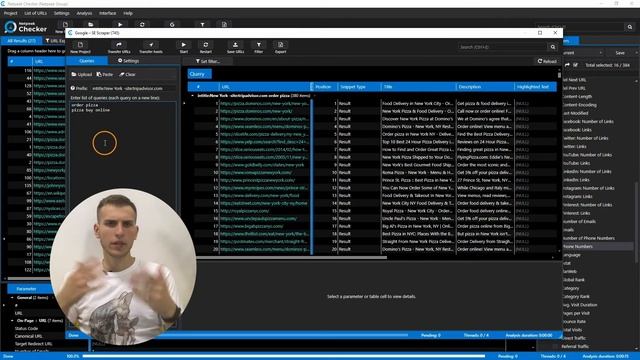Image resolution: width=640 pixels, height=360 pixels.
Task: Open the royalpizzanyc.com link
Action: click(x=245, y=211)
